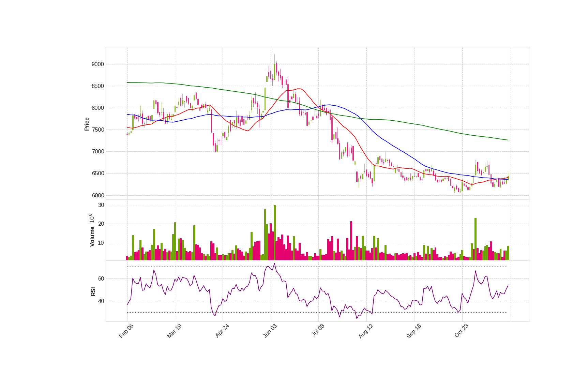Click the RSI tick label 60

click(x=101, y=279)
